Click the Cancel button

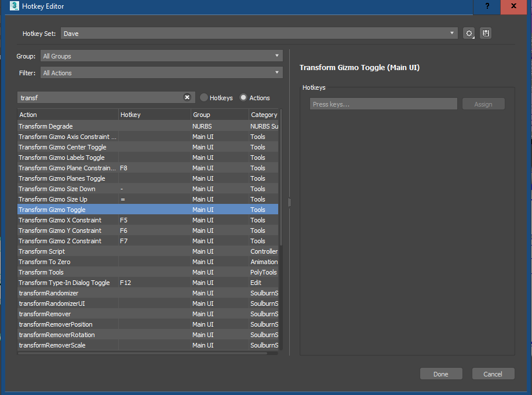pyautogui.click(x=493, y=373)
